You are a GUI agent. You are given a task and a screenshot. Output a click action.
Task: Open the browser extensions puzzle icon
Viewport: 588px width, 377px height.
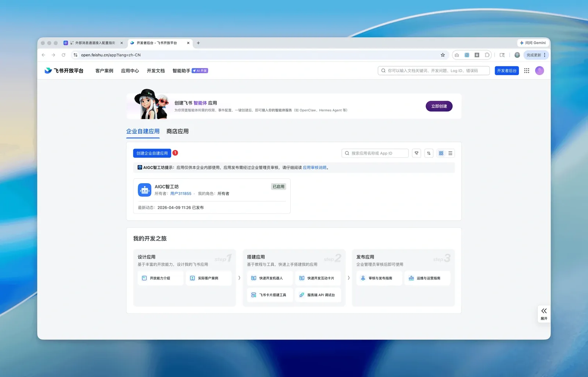pyautogui.click(x=487, y=55)
